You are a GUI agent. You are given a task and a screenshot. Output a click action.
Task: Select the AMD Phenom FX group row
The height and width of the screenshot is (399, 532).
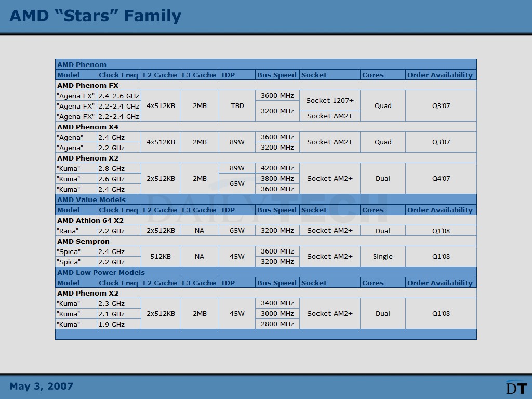88,85
